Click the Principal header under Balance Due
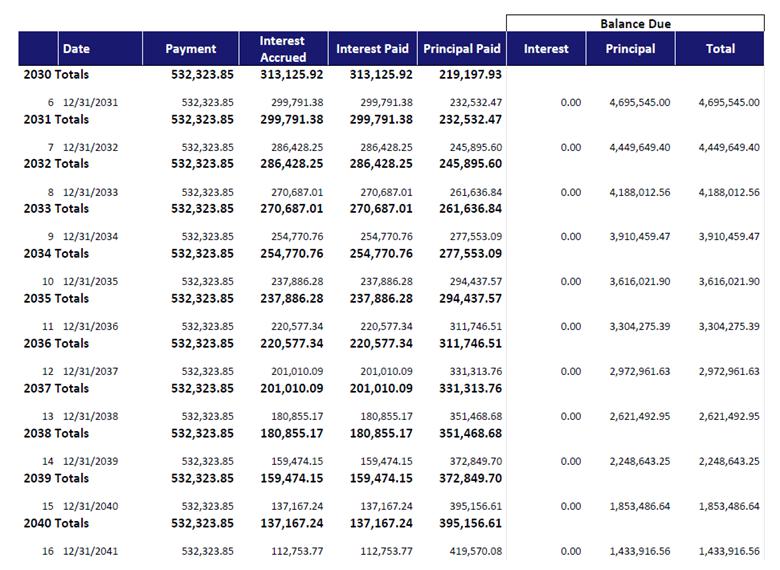Viewport: 780px width, 570px height. coord(631,49)
